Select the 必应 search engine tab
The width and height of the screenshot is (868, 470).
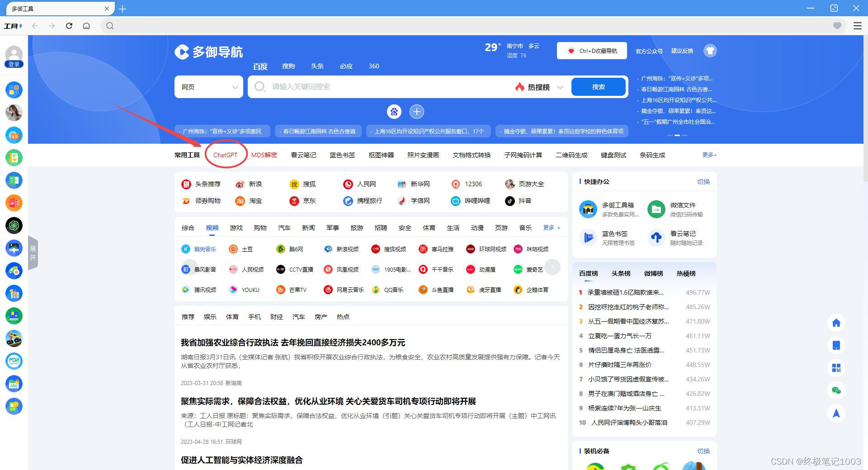(346, 66)
